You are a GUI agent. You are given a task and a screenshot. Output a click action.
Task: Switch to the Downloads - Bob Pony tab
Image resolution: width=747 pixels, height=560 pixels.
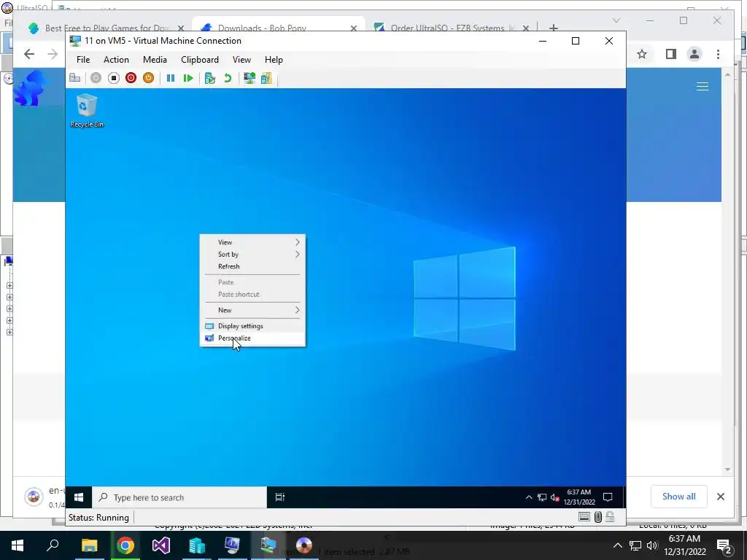(278, 28)
